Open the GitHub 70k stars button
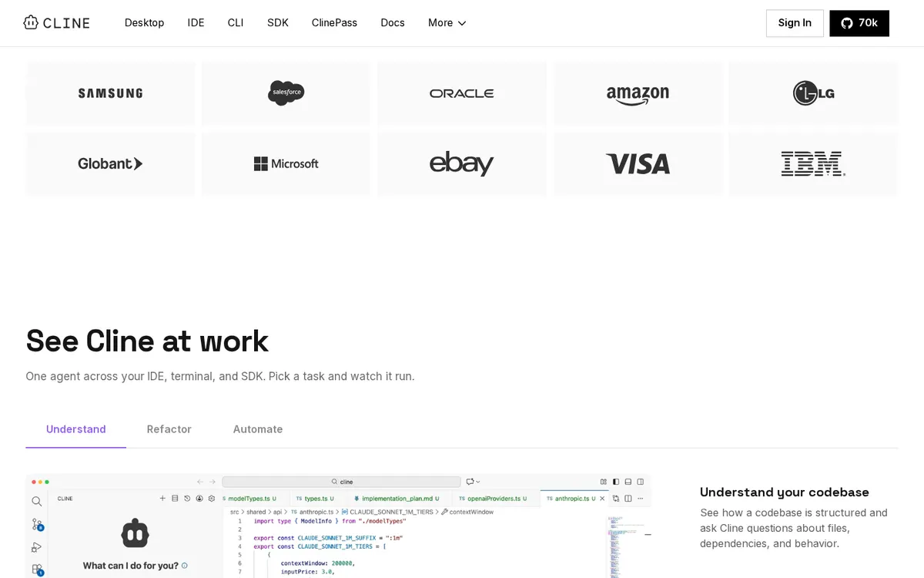This screenshot has height=578, width=924. point(859,23)
